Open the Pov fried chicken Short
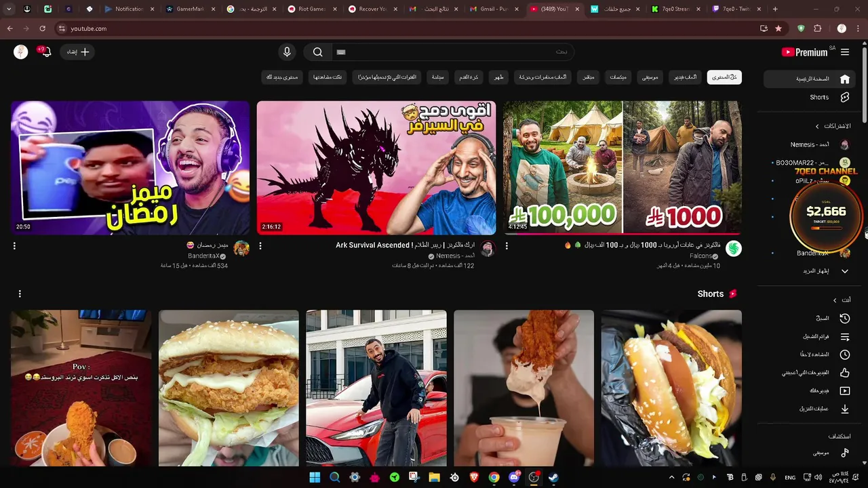 coord(81,388)
